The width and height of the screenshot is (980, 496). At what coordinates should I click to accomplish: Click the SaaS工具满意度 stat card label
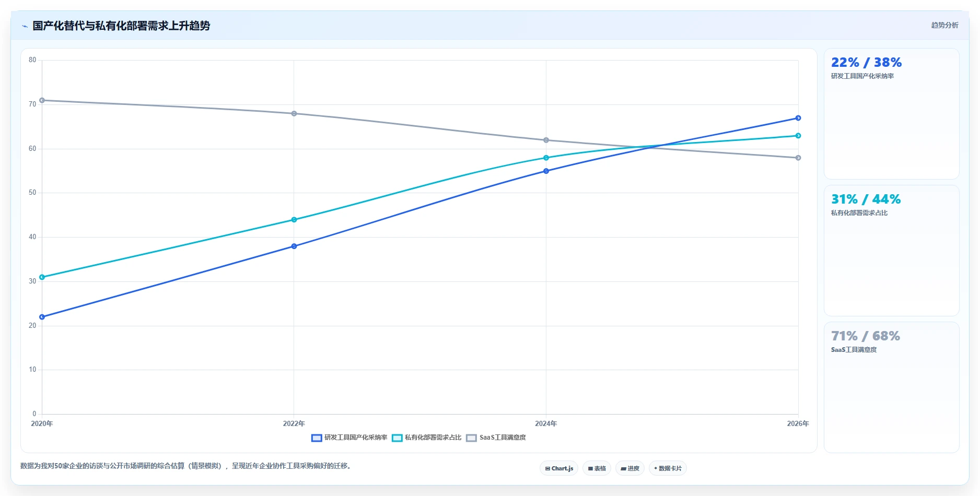(854, 350)
